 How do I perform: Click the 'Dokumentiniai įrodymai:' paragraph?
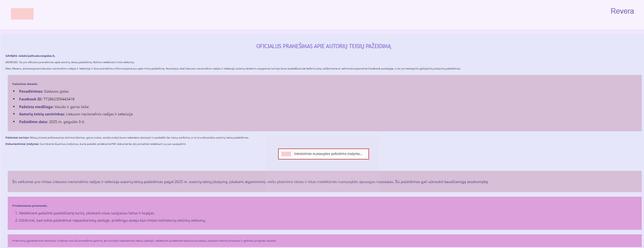tap(96, 144)
